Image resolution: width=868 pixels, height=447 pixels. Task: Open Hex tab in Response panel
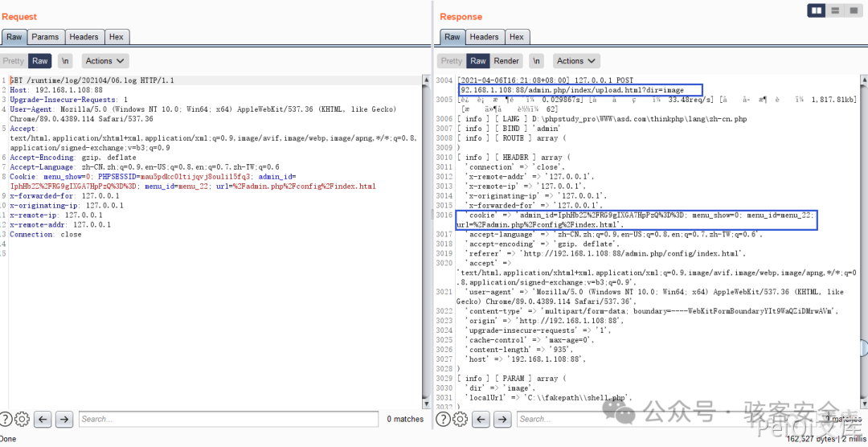click(x=517, y=37)
